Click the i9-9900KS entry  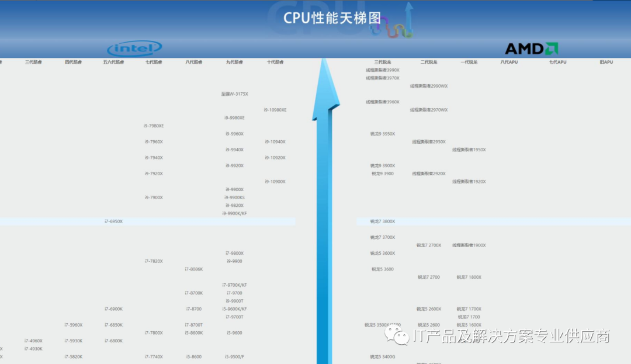pyautogui.click(x=235, y=197)
